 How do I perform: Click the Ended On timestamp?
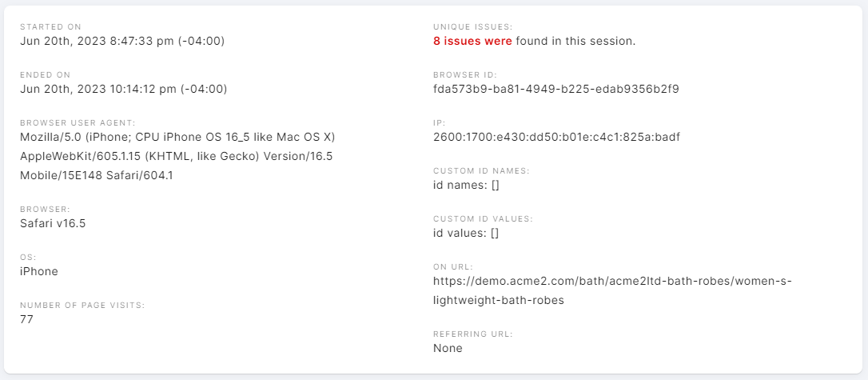coord(123,89)
